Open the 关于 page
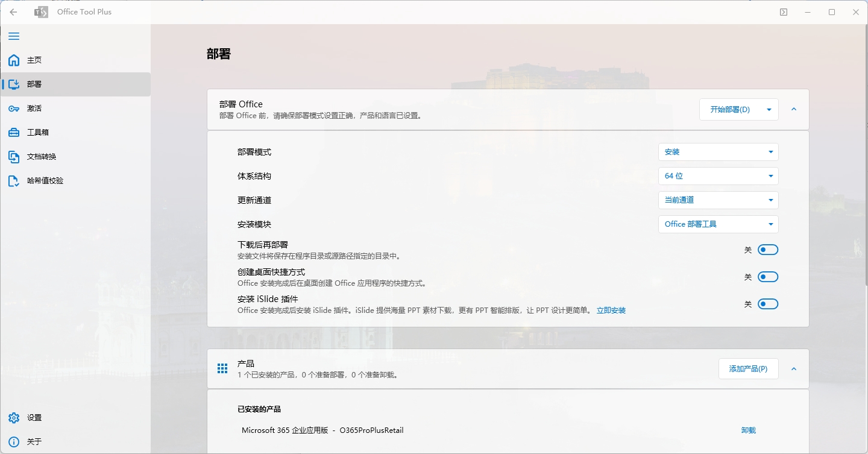The height and width of the screenshot is (454, 868). pos(75,442)
